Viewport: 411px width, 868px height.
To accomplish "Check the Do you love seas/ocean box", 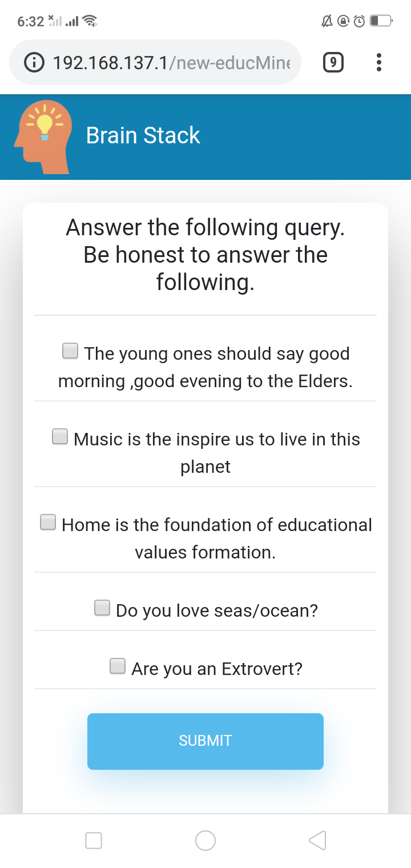I will 102,608.
